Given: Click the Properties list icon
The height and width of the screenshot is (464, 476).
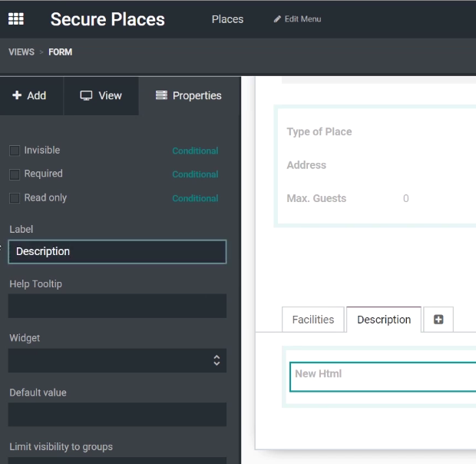Looking at the screenshot, I should click(161, 95).
